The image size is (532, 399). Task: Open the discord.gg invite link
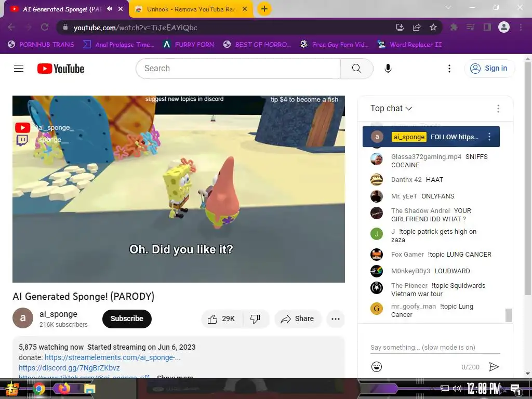click(x=69, y=368)
